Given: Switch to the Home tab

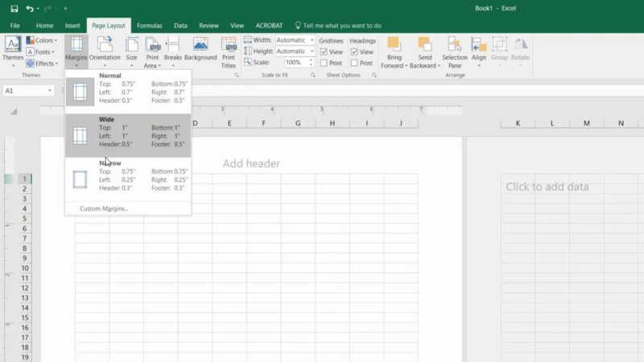Looking at the screenshot, I should coord(44,26).
